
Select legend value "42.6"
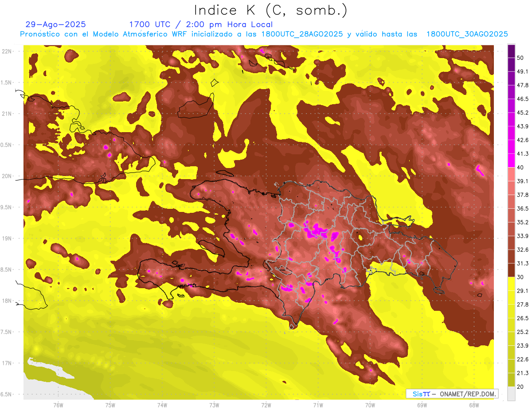click(522, 140)
